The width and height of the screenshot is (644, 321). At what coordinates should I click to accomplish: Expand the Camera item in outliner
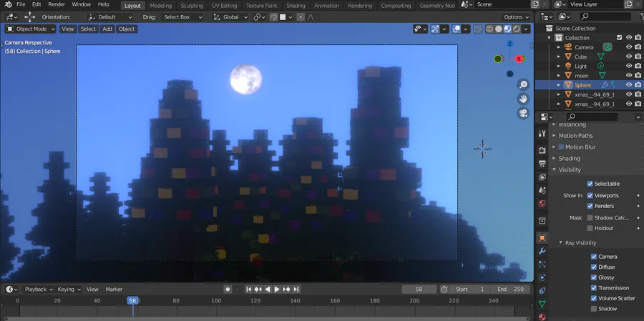559,47
